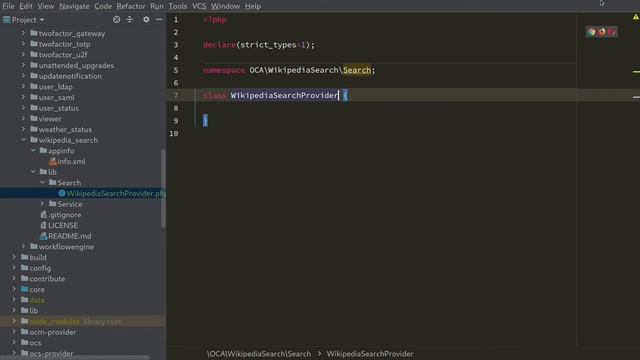The width and height of the screenshot is (640, 360).
Task: Click the Project panel horizontal scrollbar
Action: pos(75,358)
